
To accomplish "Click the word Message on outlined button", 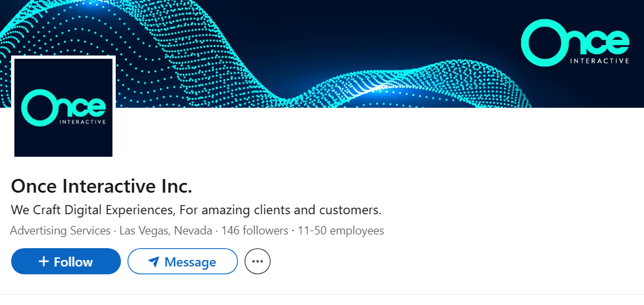I will [190, 262].
